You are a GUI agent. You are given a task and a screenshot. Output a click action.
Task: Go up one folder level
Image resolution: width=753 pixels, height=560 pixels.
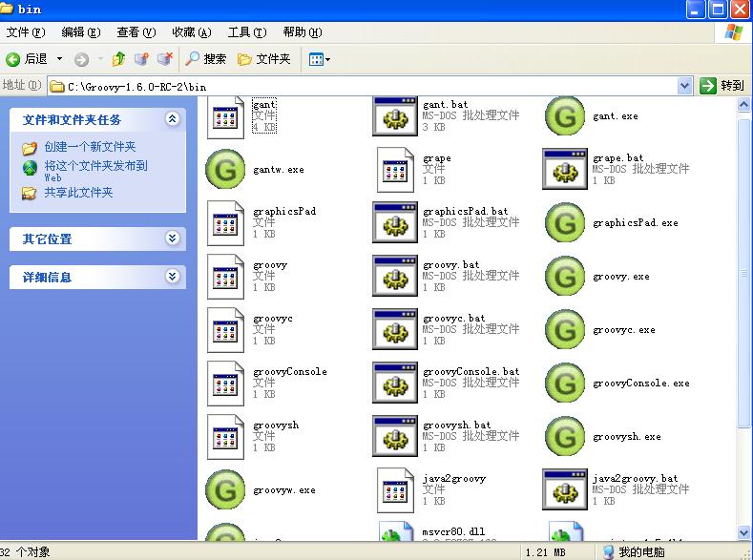coord(118,59)
